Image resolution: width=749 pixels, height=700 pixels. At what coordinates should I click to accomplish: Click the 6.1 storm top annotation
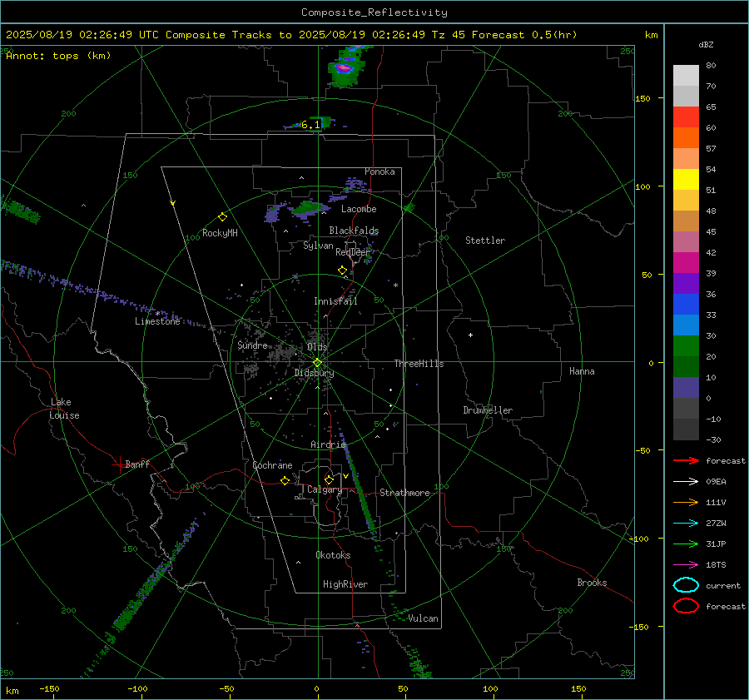pyautogui.click(x=310, y=125)
